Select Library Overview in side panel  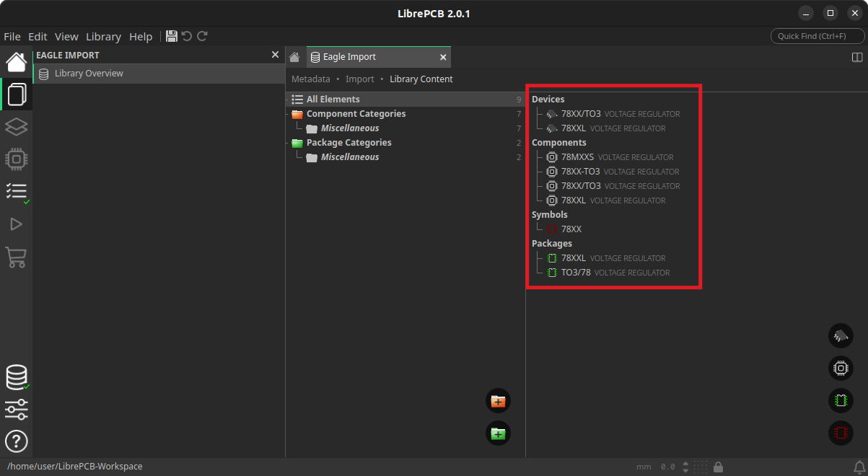pyautogui.click(x=159, y=74)
